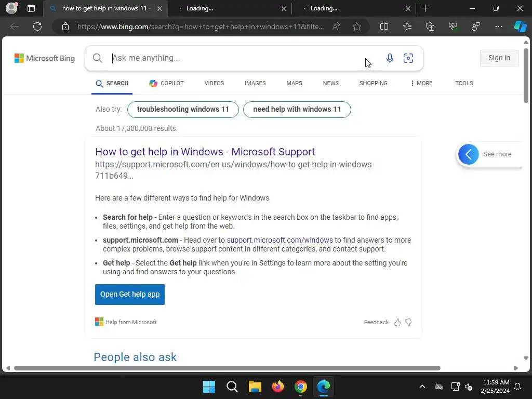The width and height of the screenshot is (532, 399).
Task: Launch Chrome from taskbar
Action: click(x=301, y=387)
